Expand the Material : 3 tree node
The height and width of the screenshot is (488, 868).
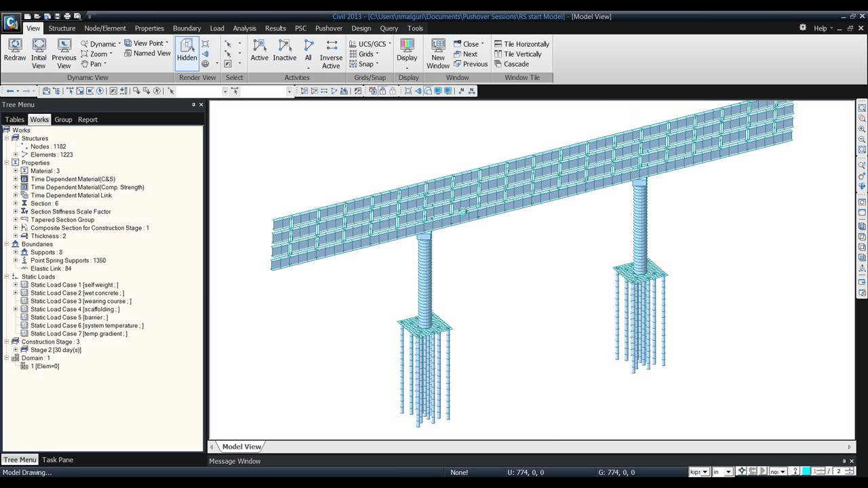(x=16, y=171)
